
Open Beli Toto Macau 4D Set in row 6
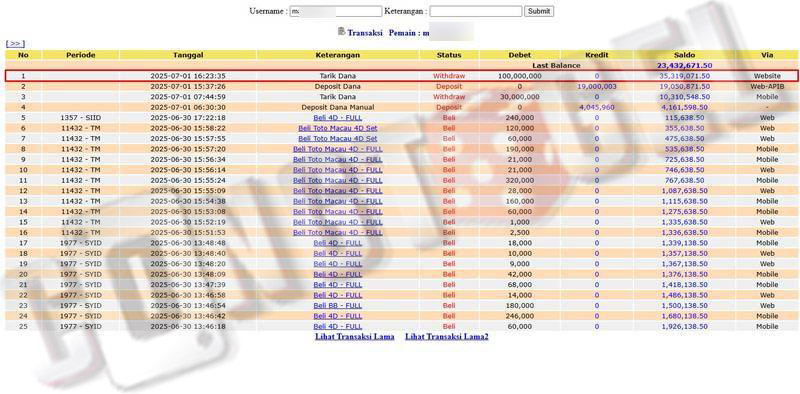pyautogui.click(x=338, y=128)
